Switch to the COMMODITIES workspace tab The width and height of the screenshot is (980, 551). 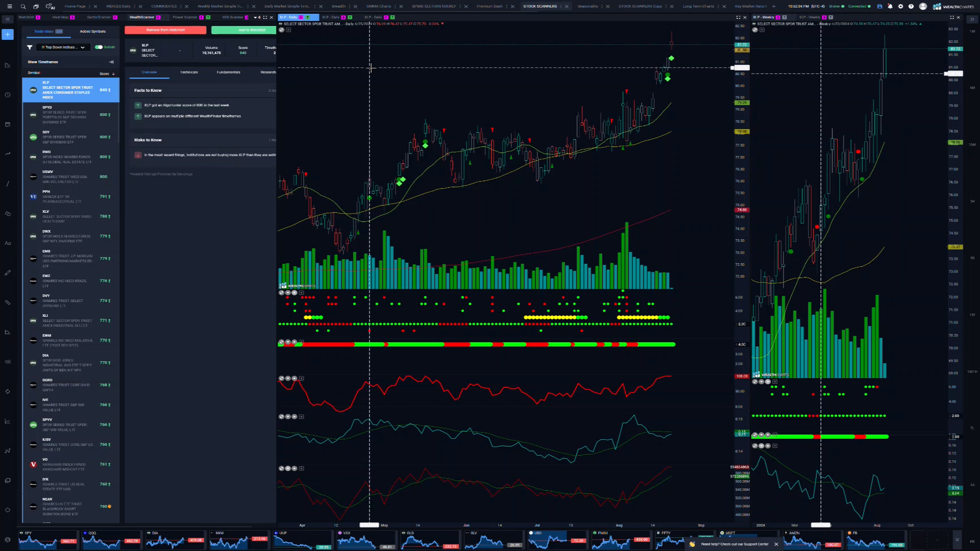point(164,6)
